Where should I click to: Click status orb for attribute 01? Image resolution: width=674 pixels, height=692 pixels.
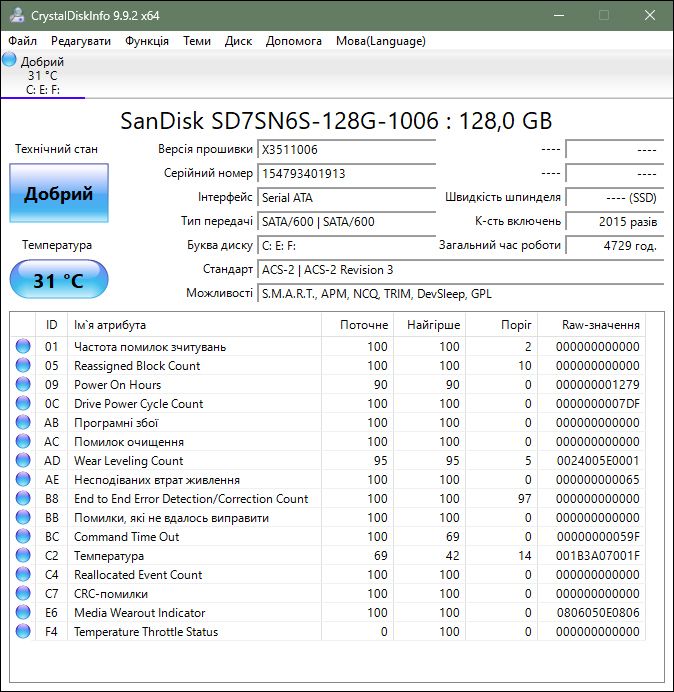23,346
